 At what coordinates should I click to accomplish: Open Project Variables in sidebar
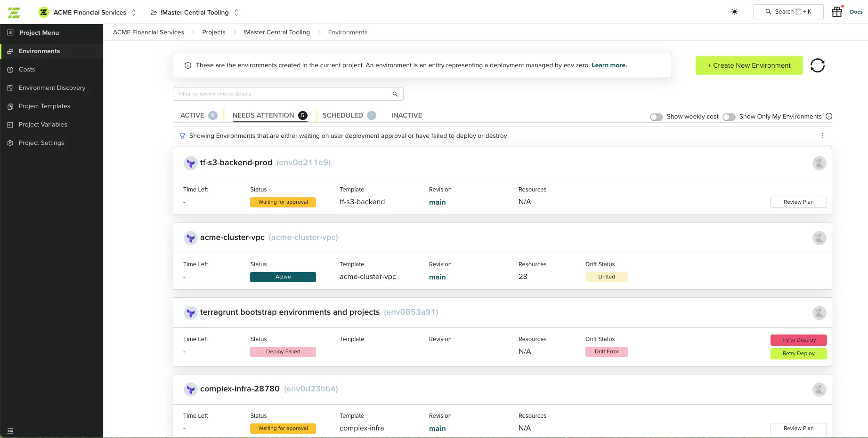pyautogui.click(x=43, y=125)
